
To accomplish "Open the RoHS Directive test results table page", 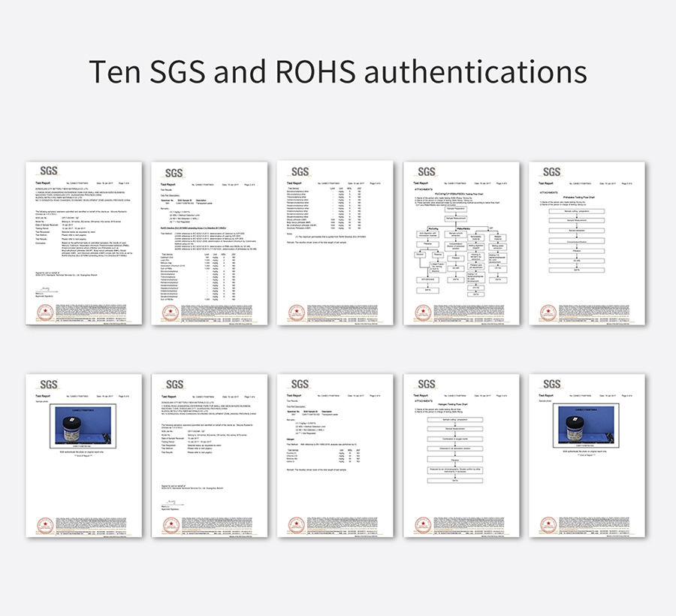I will (x=210, y=243).
